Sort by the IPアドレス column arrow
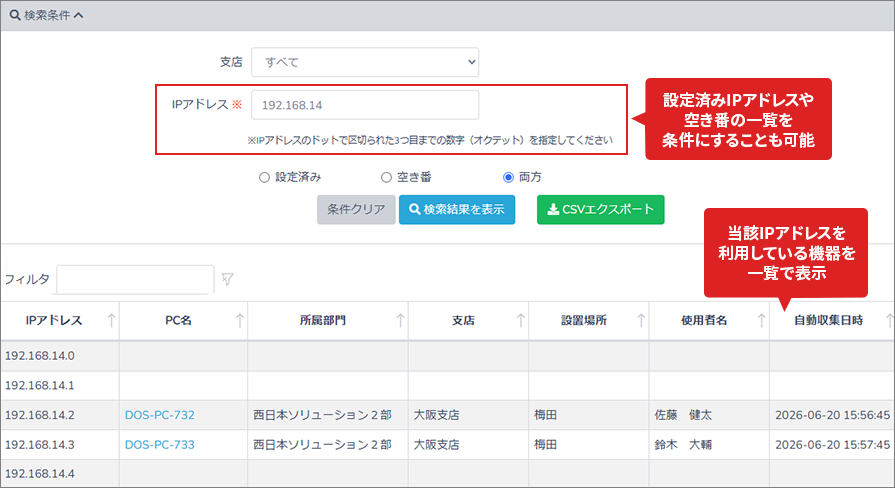Screen dimensions: 895x488 pos(111,320)
